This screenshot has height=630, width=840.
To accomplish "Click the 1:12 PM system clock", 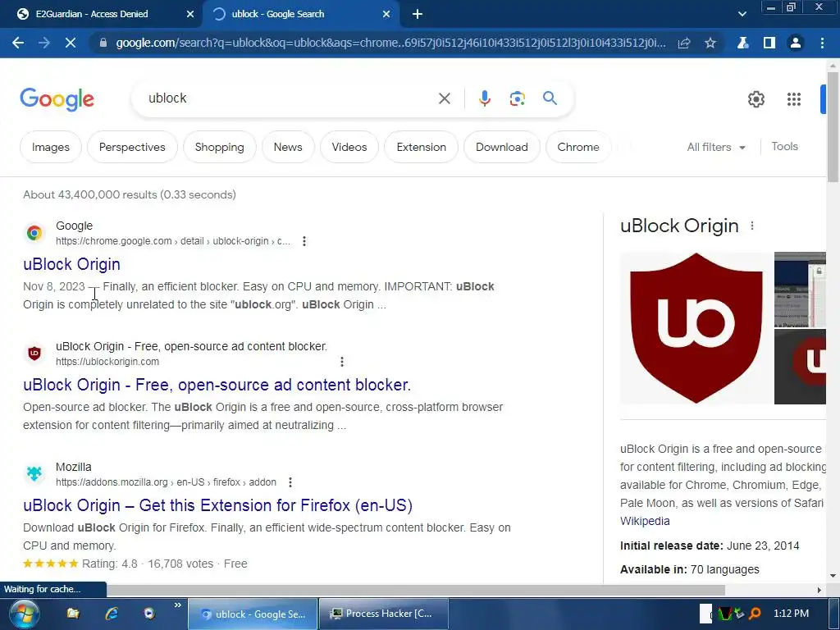I will tap(791, 614).
